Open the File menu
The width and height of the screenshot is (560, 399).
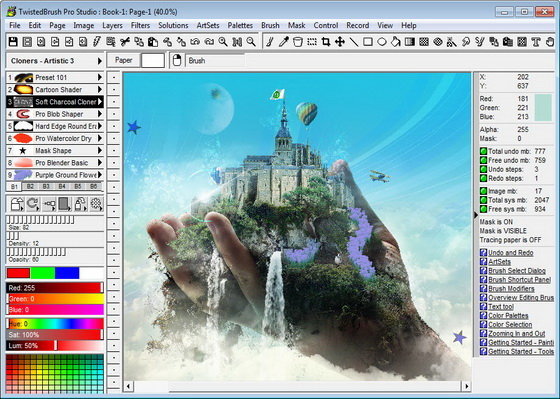pos(15,26)
